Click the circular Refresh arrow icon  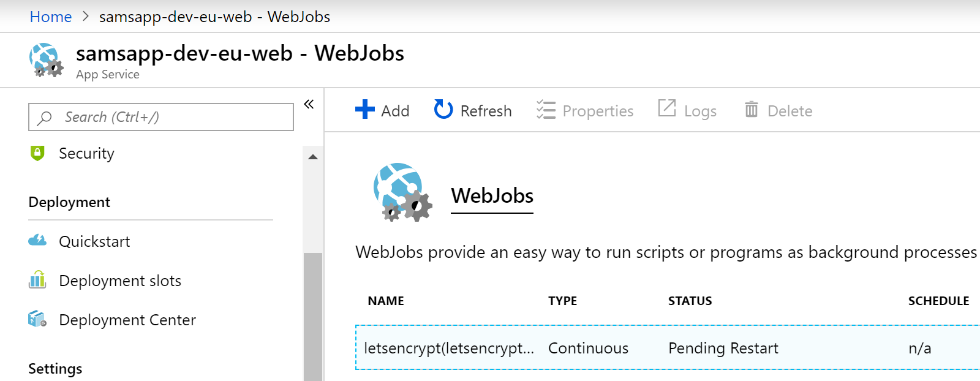pyautogui.click(x=443, y=110)
